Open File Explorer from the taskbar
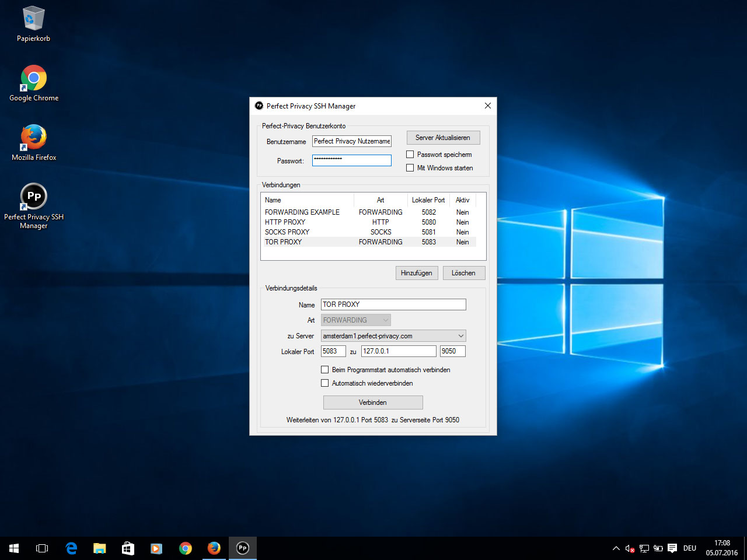 coord(100,548)
